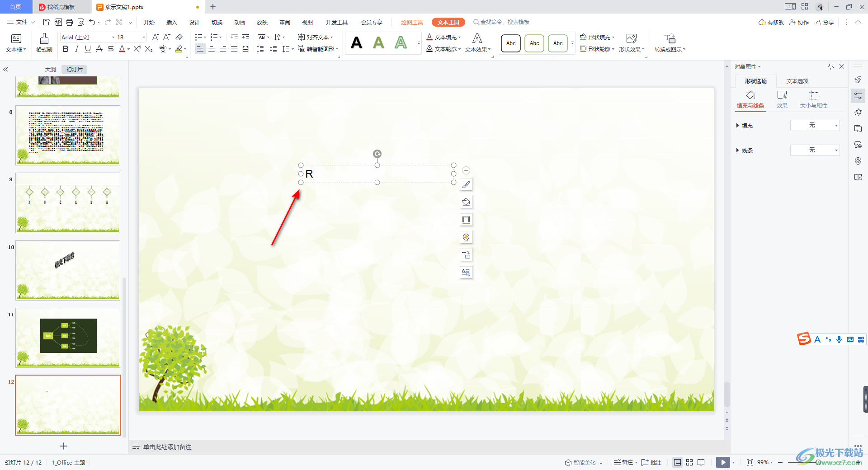Click the 对齐文本 button
Screen dimensions: 868x470
coord(316,37)
